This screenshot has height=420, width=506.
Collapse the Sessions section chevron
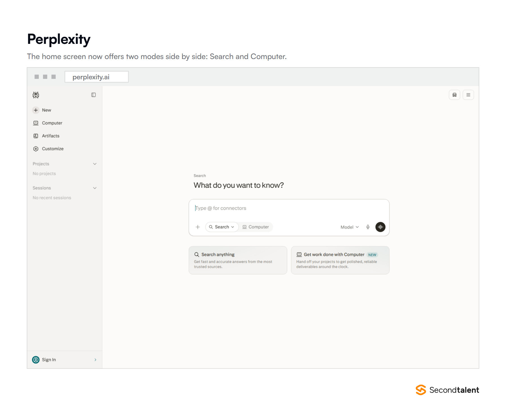tap(95, 188)
